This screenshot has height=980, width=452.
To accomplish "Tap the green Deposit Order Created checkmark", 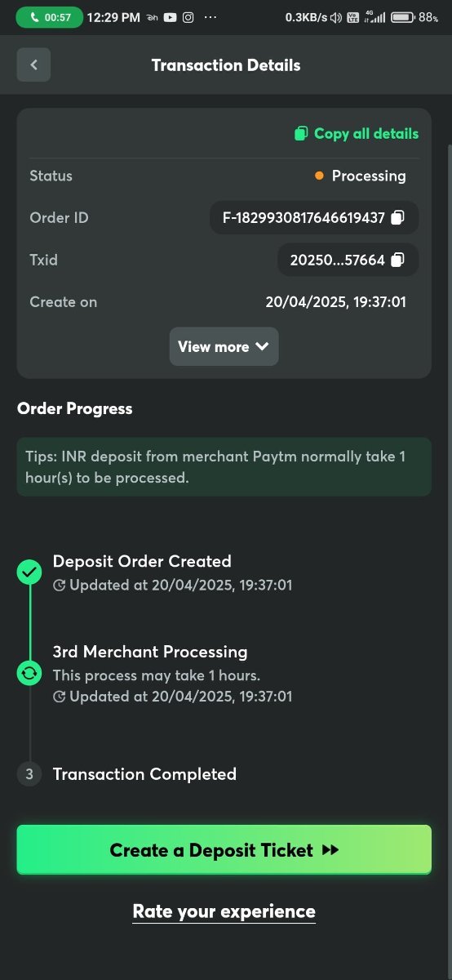I will click(29, 572).
